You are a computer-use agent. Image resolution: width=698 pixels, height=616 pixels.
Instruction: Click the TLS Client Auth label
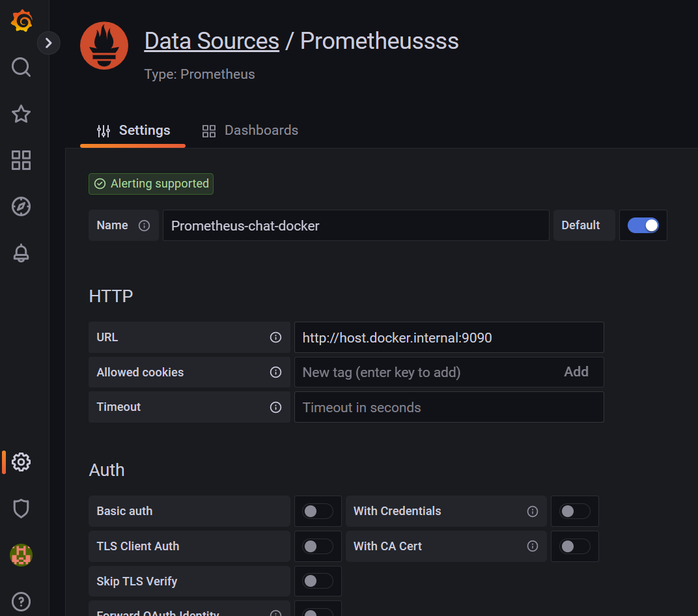138,546
